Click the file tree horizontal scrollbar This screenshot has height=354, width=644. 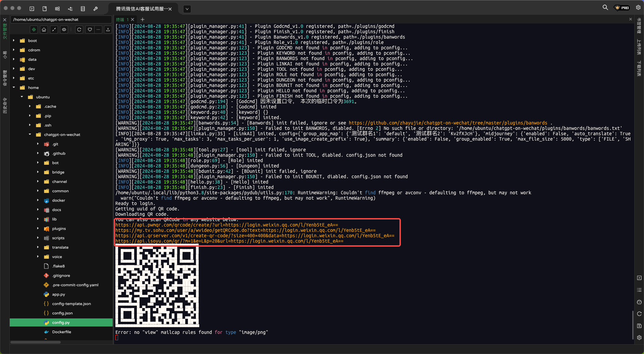36,342
